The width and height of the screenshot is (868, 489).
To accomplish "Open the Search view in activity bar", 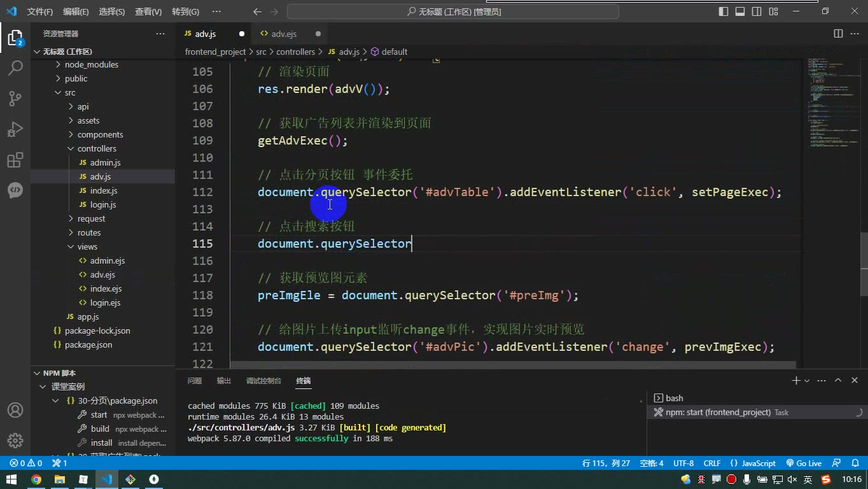I will pyautogui.click(x=15, y=67).
